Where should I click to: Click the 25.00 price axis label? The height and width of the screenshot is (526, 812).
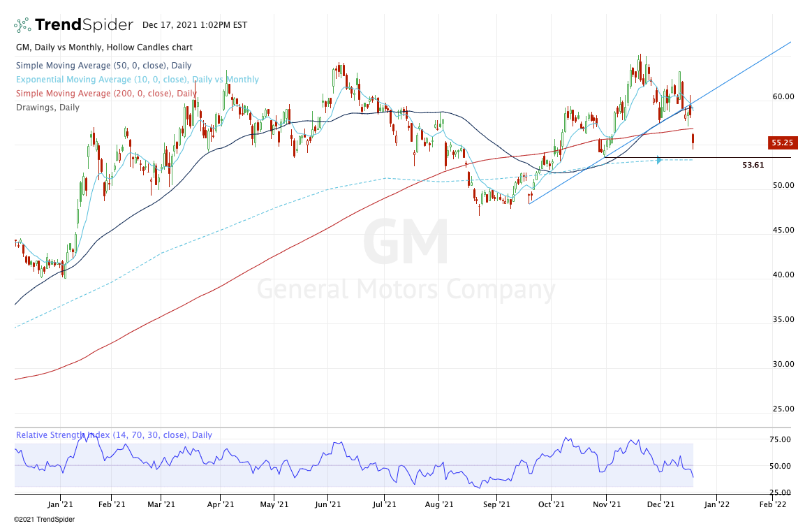click(x=783, y=409)
